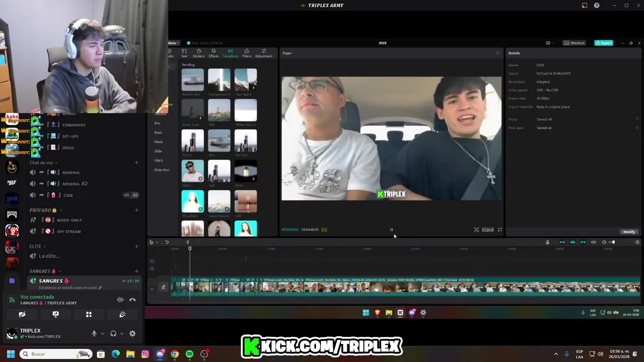Open the microphone options dropdown arrow
This screenshot has height=362, width=644.
tap(103, 334)
